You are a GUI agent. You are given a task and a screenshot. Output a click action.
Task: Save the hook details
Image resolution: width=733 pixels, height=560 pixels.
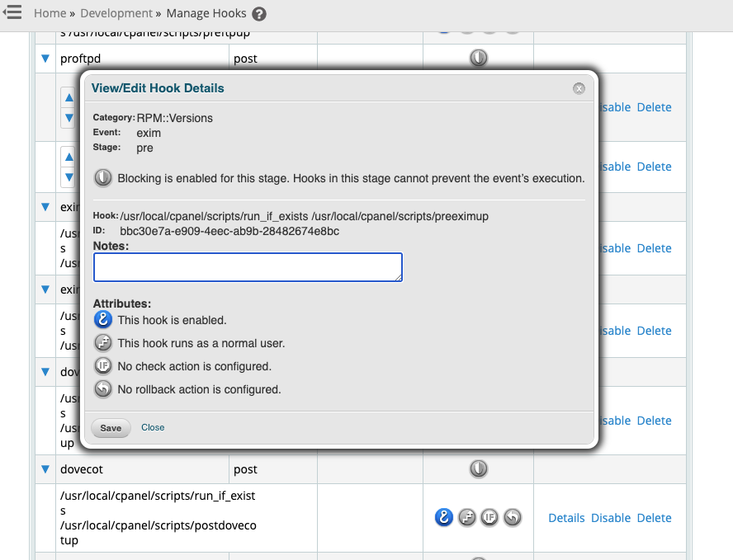111,428
